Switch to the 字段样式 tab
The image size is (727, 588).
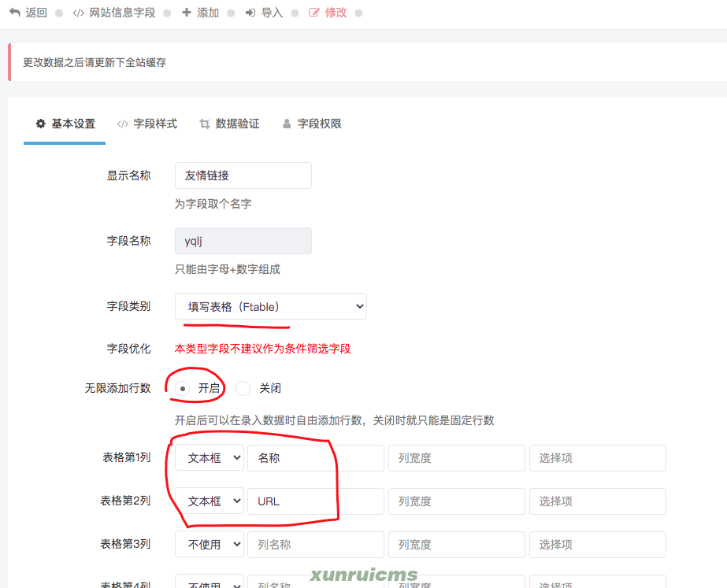(147, 124)
